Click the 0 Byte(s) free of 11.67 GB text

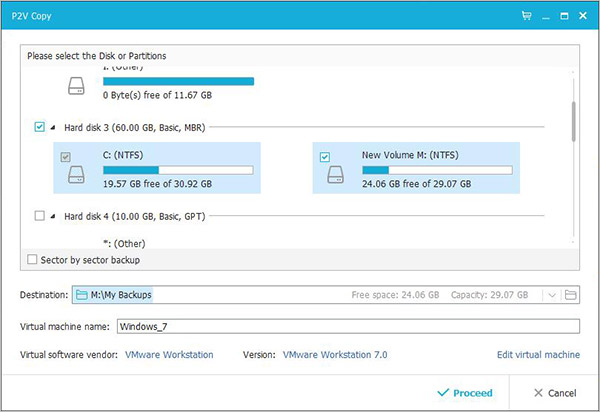157,95
